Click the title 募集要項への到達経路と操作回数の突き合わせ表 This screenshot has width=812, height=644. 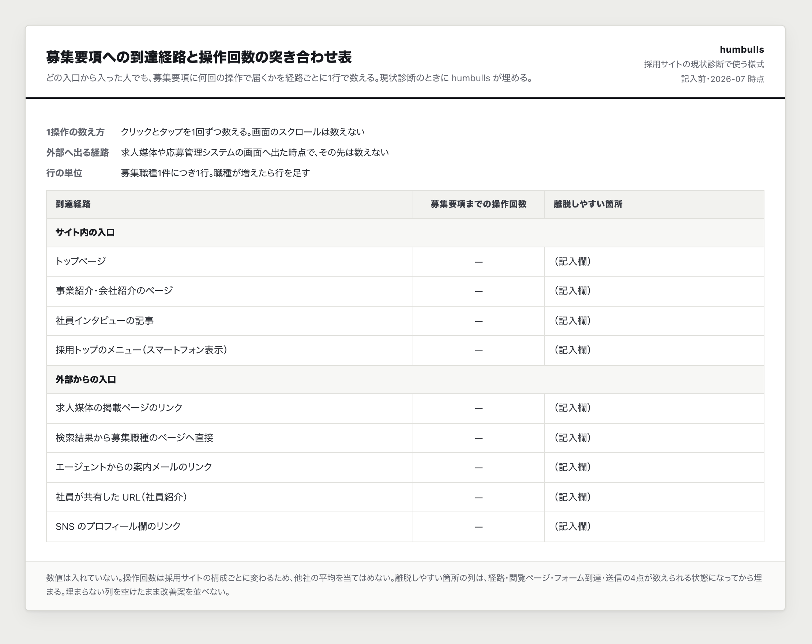pos(199,57)
